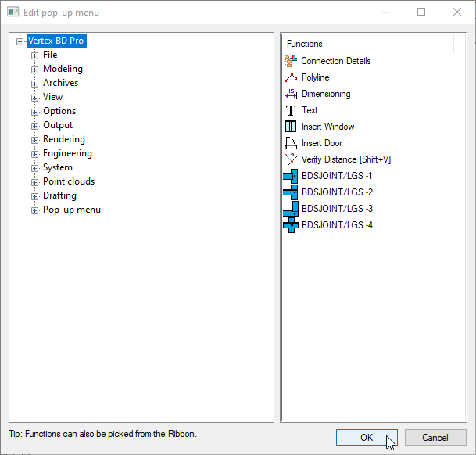Maximize the Edit pop-up menu window
The height and width of the screenshot is (455, 476).
point(421,12)
